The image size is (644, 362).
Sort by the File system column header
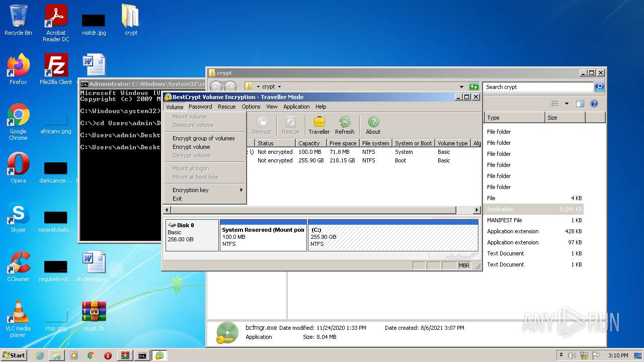pyautogui.click(x=375, y=143)
